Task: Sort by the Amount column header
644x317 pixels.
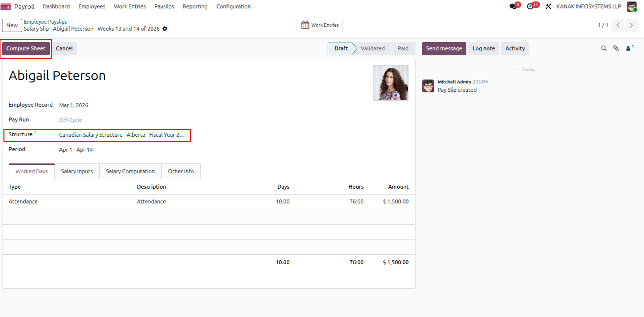Action: click(398, 187)
